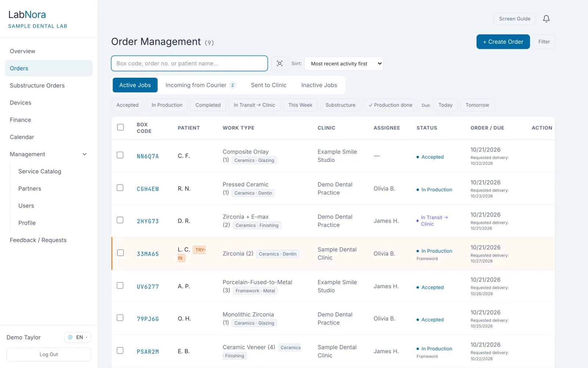Filter orders by Completed chip
The height and width of the screenshot is (368, 588).
(x=208, y=105)
